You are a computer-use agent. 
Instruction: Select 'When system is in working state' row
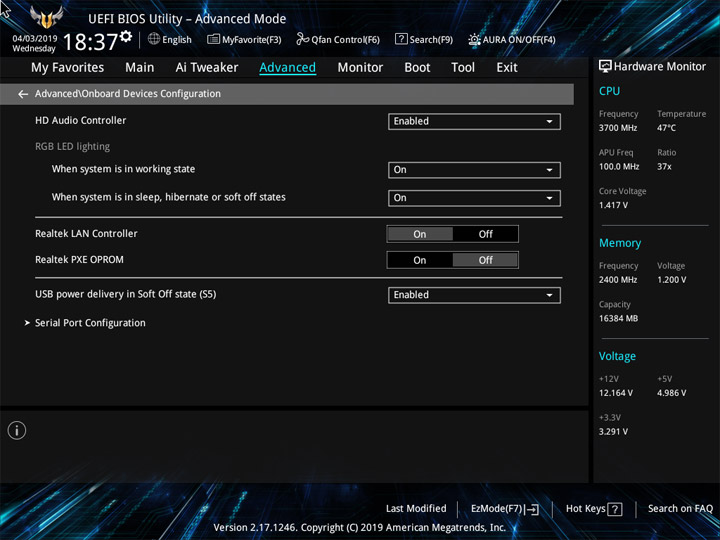click(x=123, y=169)
